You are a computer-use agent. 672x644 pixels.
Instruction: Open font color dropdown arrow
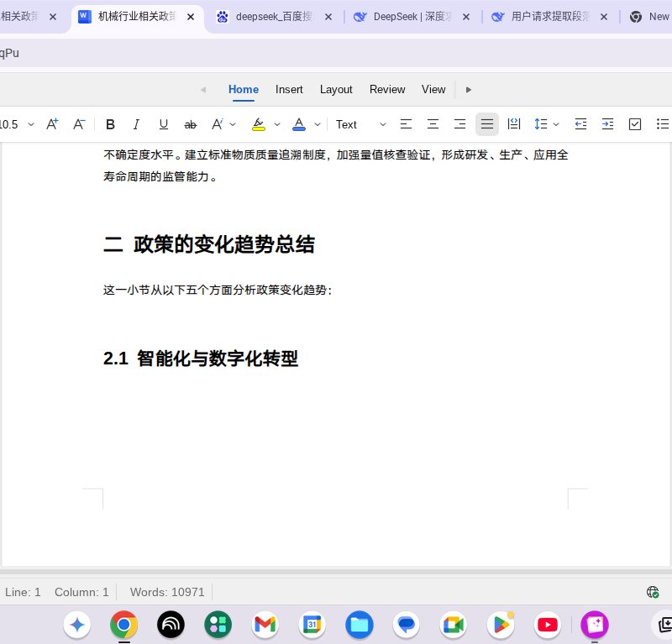tap(318, 125)
